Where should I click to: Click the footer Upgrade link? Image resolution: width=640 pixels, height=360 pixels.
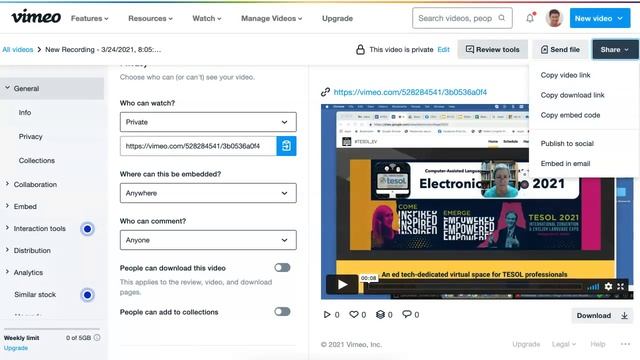(526, 344)
